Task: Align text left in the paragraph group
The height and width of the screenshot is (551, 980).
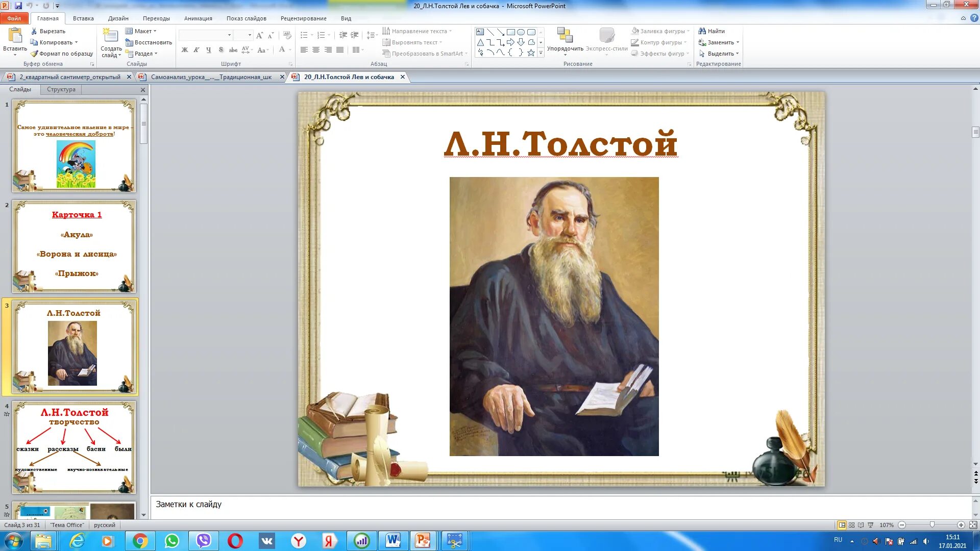Action: click(304, 50)
